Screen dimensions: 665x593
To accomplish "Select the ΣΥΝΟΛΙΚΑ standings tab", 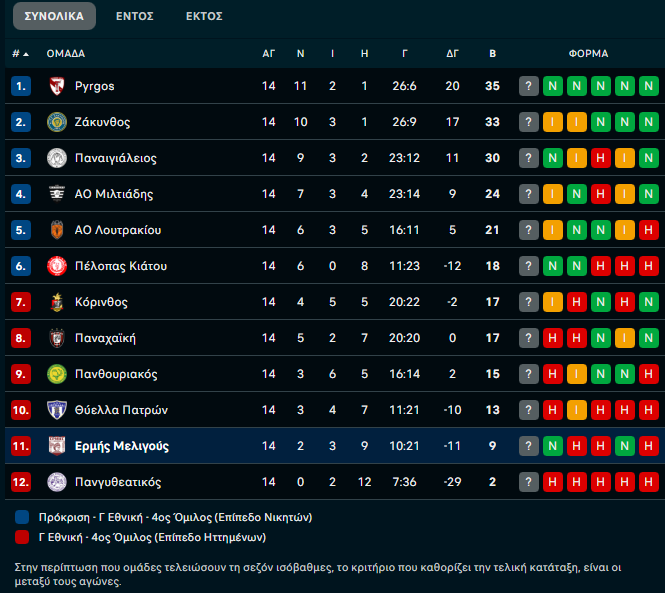I will [x=55, y=16].
